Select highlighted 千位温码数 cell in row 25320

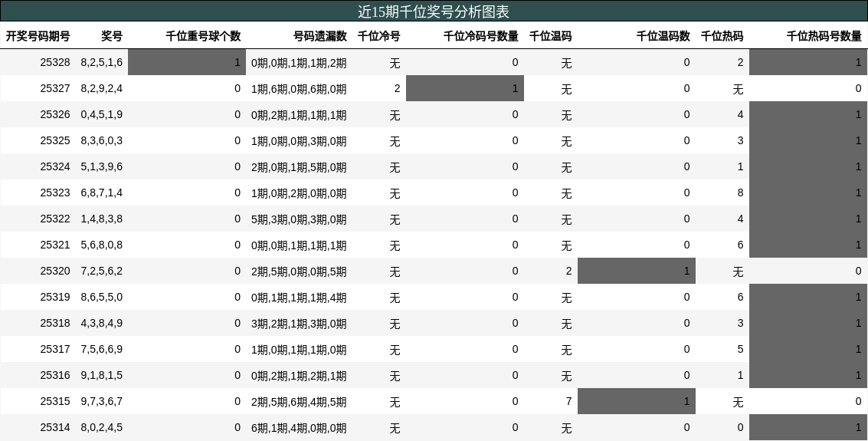click(637, 272)
